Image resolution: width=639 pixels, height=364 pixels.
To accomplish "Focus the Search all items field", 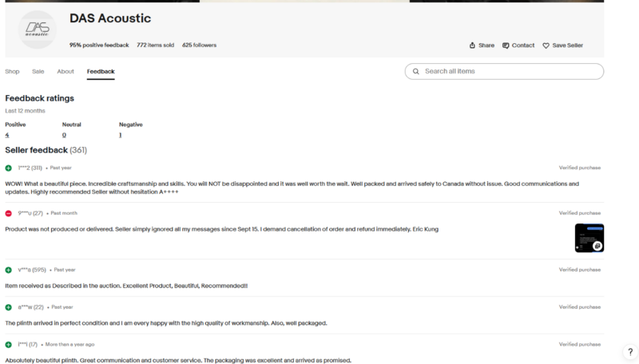I will tap(511, 71).
